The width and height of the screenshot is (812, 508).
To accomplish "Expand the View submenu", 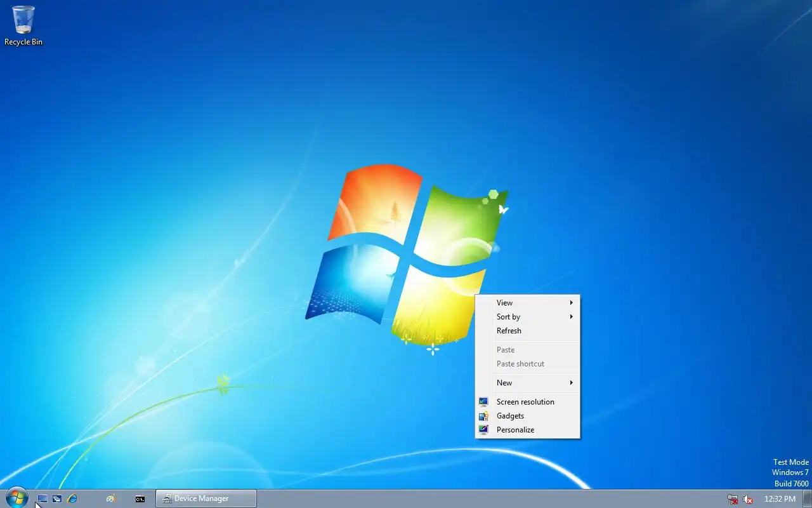I will 527,303.
